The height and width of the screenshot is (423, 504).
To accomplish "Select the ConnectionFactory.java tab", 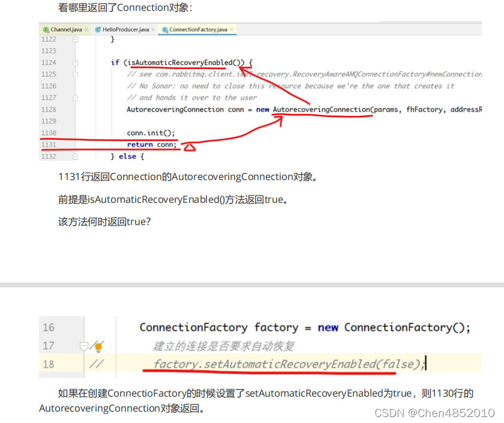I will [197, 29].
